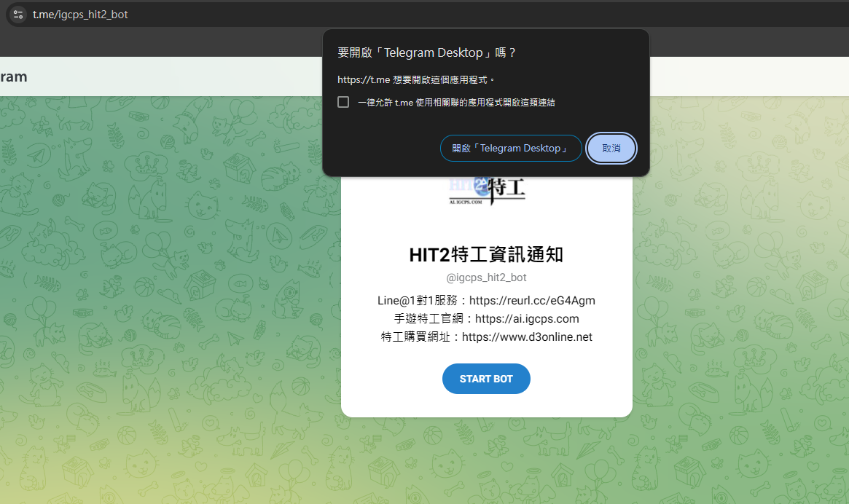Select the HIT2特工資訊通知 title heading
This screenshot has height=504, width=849.
point(486,255)
